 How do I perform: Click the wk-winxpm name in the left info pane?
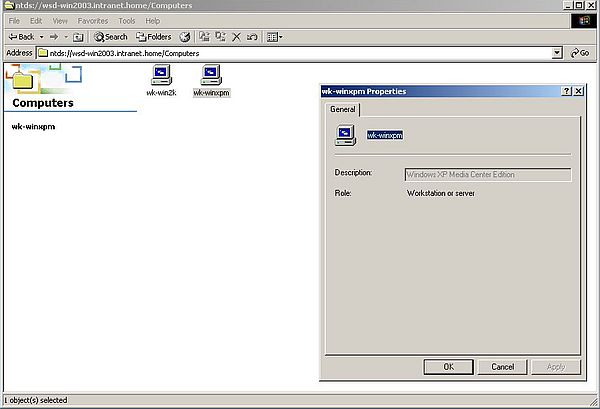click(x=33, y=127)
